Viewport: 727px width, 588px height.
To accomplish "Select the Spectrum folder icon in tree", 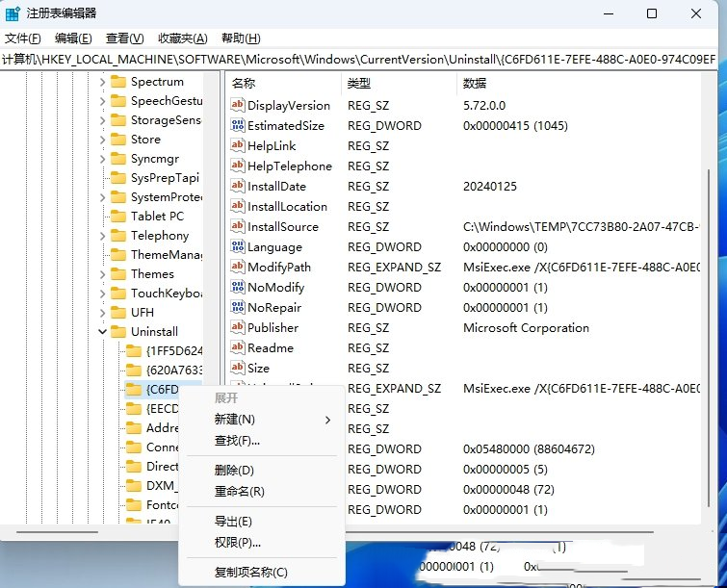I will 118,82.
